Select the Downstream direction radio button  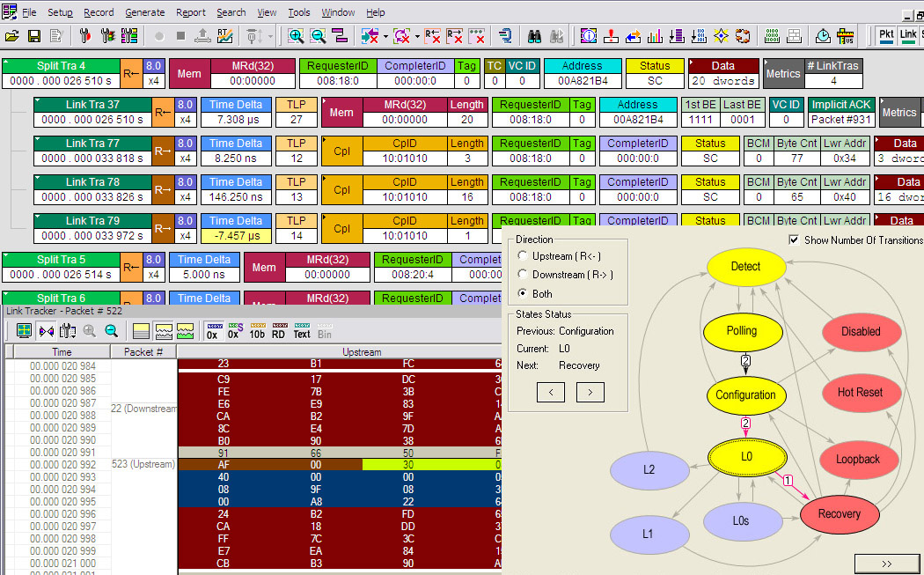point(524,275)
